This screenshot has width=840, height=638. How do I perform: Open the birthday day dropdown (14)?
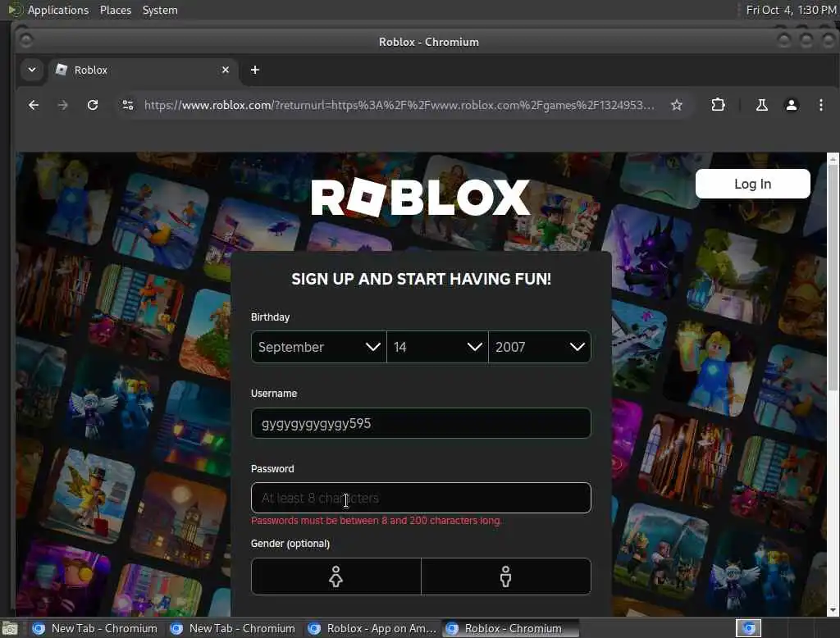[437, 347]
